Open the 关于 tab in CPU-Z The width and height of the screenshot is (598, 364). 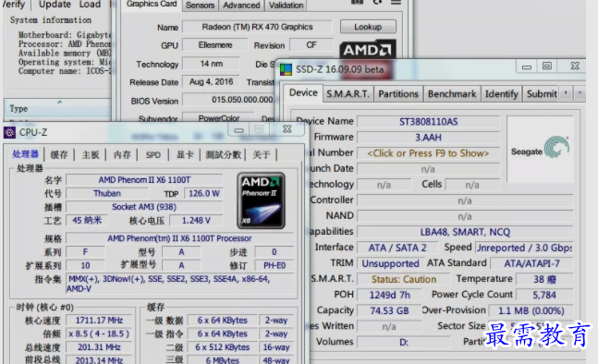coord(262,155)
